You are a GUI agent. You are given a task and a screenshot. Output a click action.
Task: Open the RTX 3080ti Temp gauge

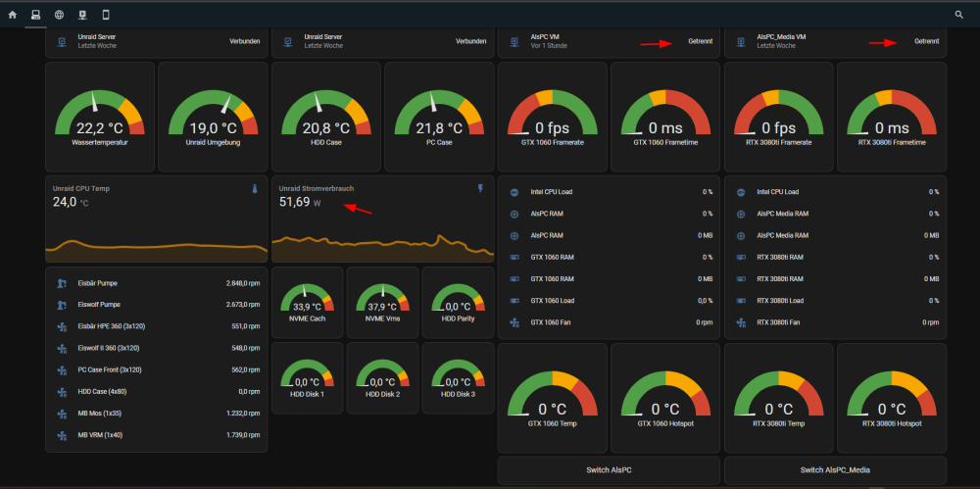(x=778, y=398)
